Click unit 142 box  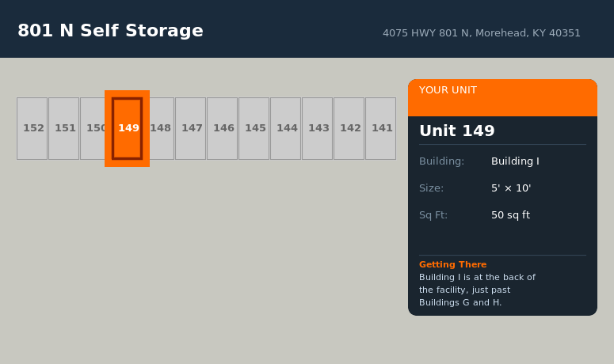coord(349,128)
